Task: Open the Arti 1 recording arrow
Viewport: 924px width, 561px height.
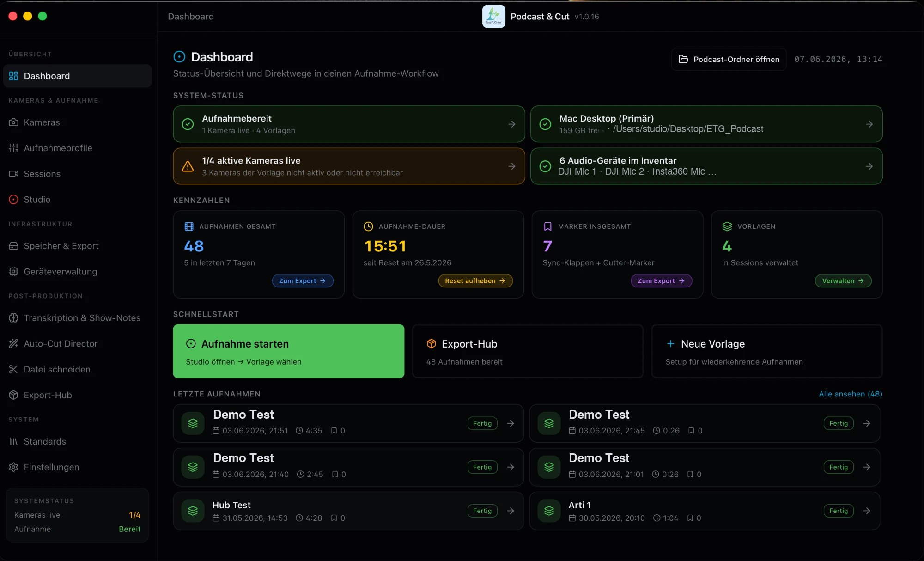Action: pos(867,511)
